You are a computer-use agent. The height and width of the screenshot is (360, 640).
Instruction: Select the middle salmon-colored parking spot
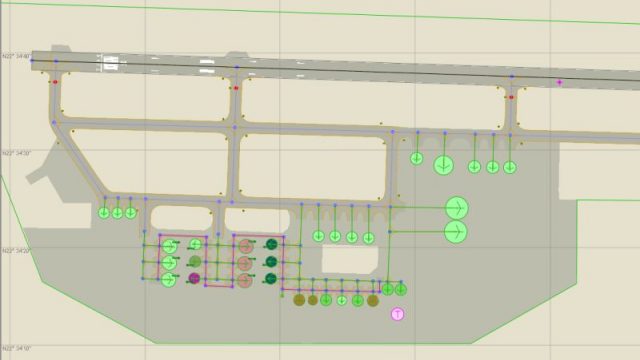(244, 263)
